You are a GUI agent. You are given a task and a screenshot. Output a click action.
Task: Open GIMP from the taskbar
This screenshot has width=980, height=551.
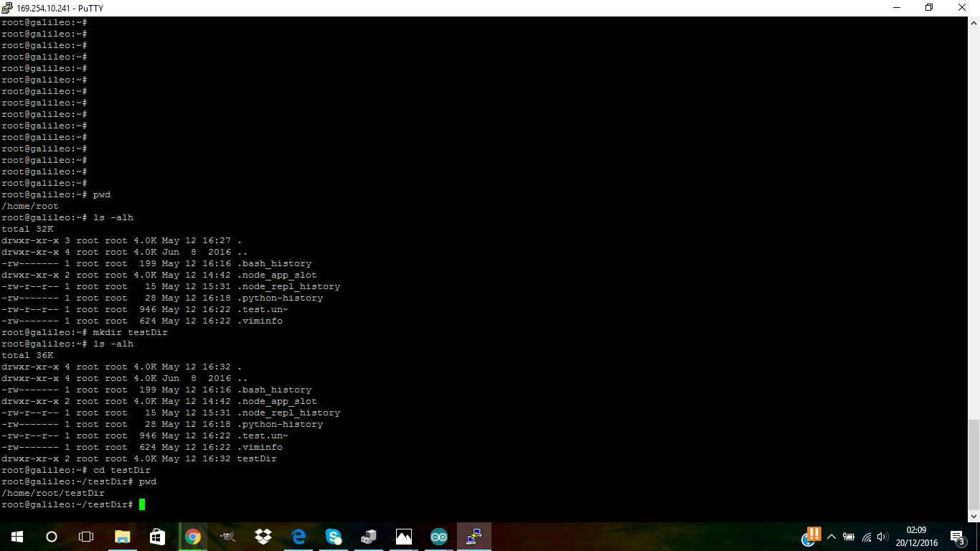(x=227, y=537)
